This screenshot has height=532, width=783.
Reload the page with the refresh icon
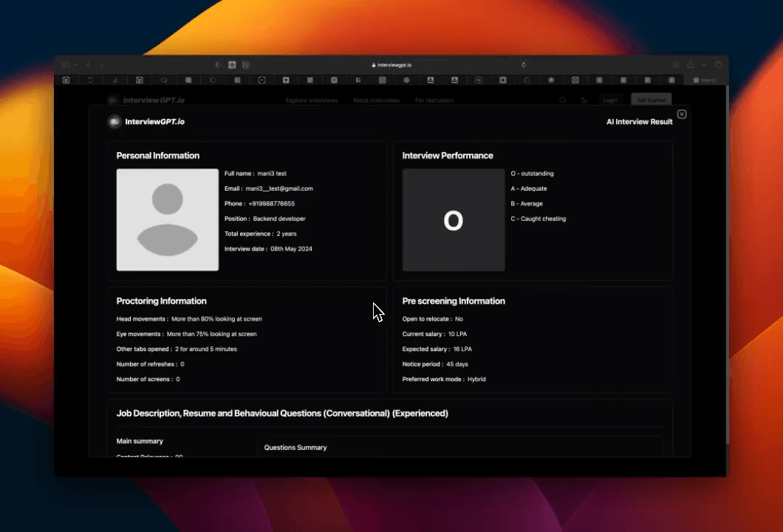click(x=524, y=65)
